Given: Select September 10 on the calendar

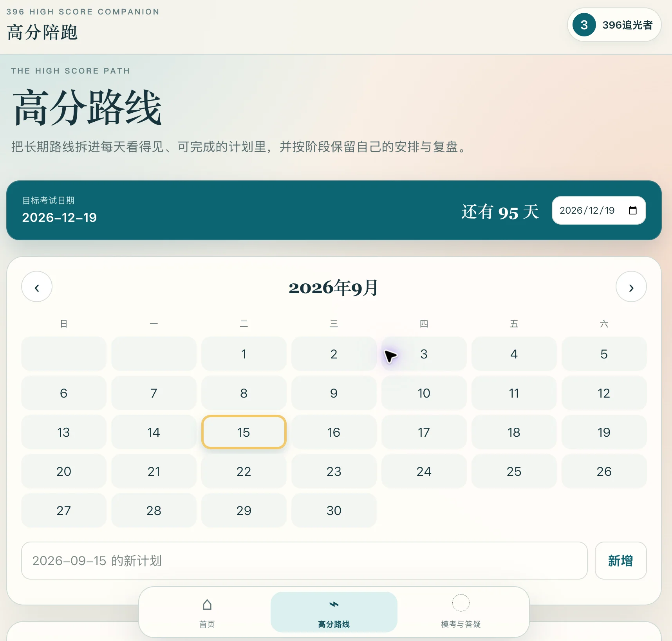Looking at the screenshot, I should [424, 393].
